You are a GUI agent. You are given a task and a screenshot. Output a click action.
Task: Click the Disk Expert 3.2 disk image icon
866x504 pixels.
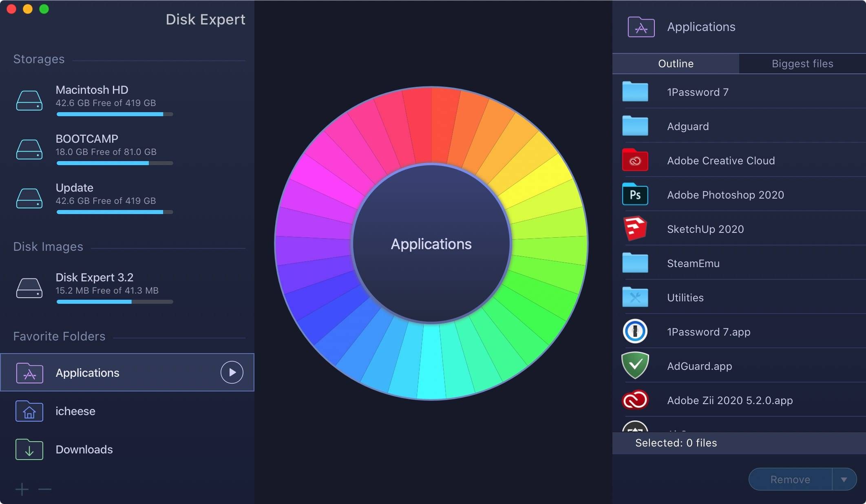[29, 288]
